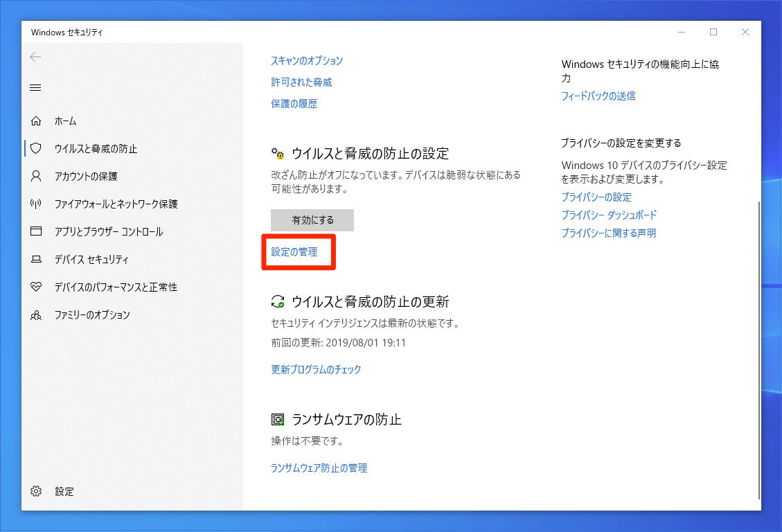Click the gear warning icon by ウイルスと脅威の防止の設定
Screen dimensions: 782x532
(278, 153)
